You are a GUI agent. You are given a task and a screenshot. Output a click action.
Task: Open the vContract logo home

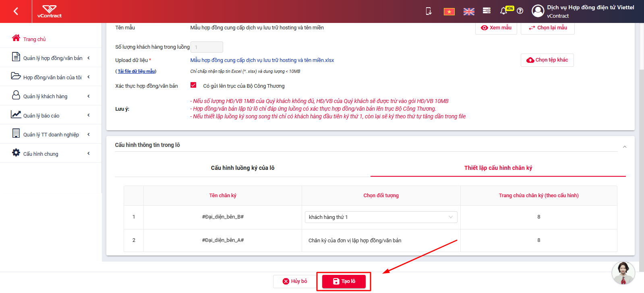(x=50, y=11)
